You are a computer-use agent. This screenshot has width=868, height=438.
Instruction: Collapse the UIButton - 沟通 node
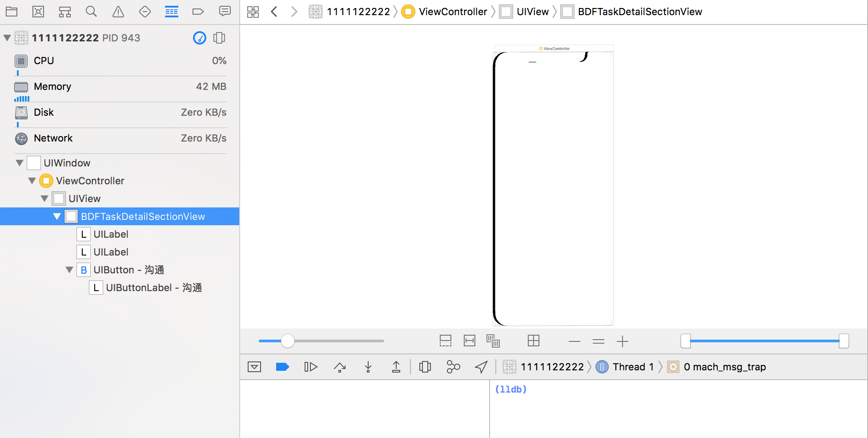(x=69, y=270)
